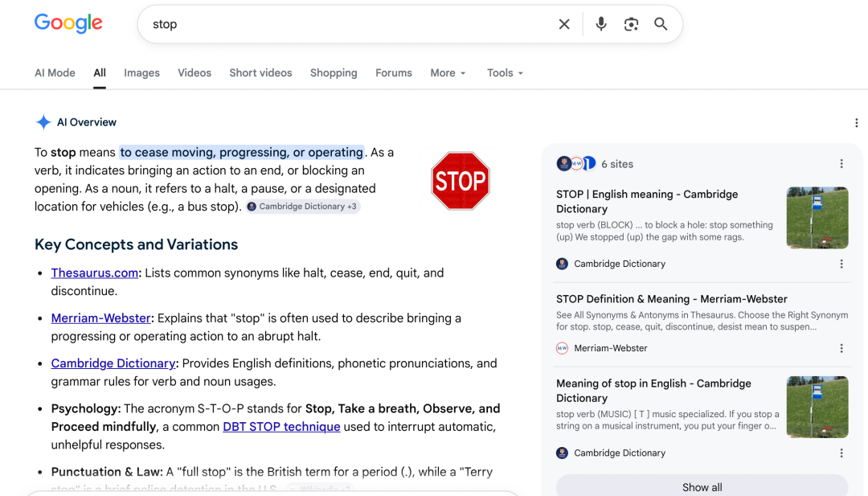Open Search by image camera icon
The image size is (868, 496).
point(631,24)
